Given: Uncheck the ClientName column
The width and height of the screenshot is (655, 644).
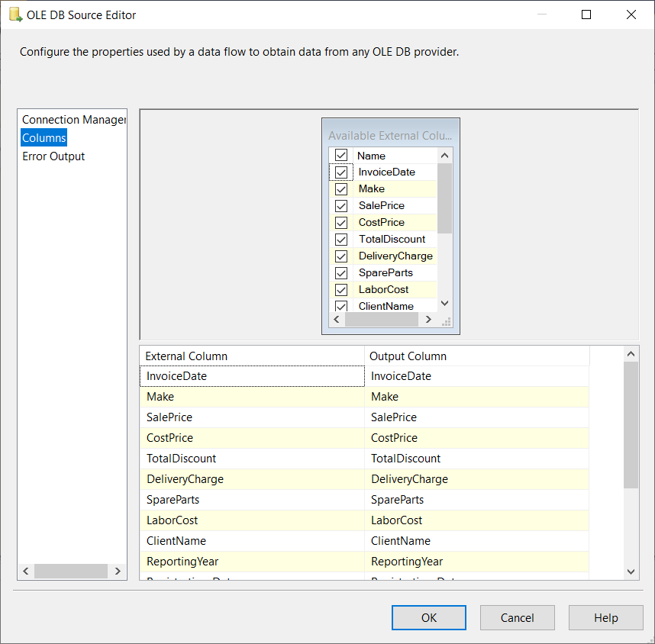Looking at the screenshot, I should point(340,305).
